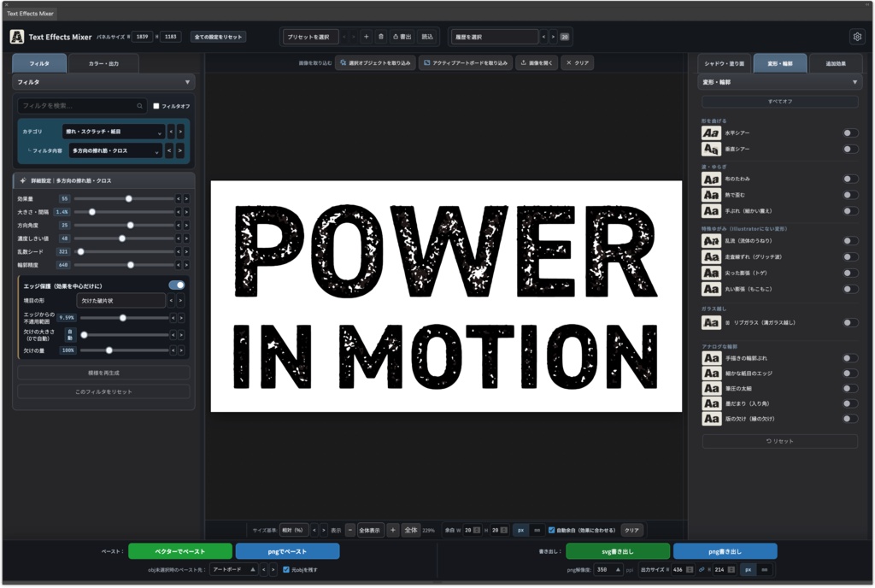The width and height of the screenshot is (875, 588).
Task: Check the フィルタオフ checkbox
Action: coord(156,106)
